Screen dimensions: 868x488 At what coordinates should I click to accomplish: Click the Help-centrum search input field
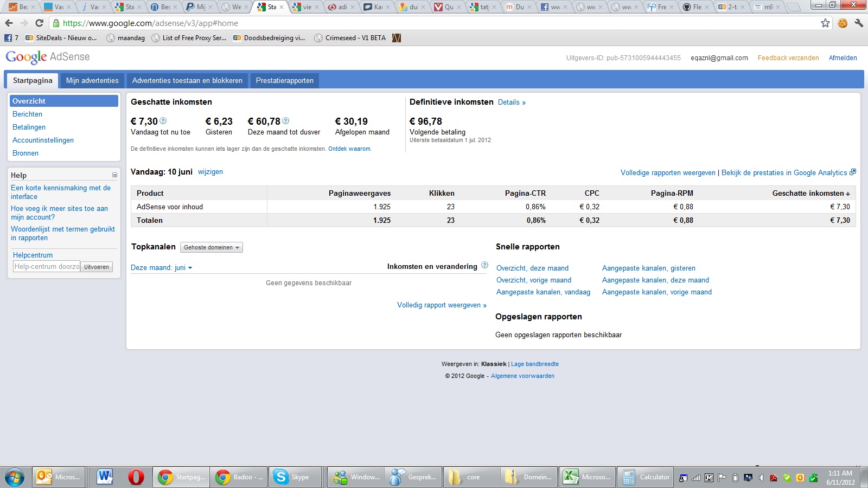point(47,266)
